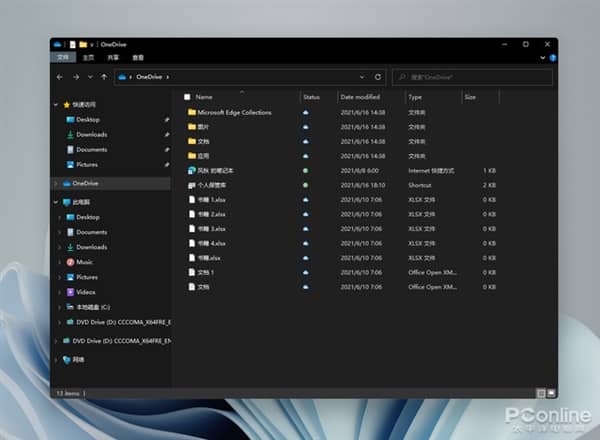600x440 pixels.
Task: Open the recent locations dropdown arrow
Action: point(90,76)
